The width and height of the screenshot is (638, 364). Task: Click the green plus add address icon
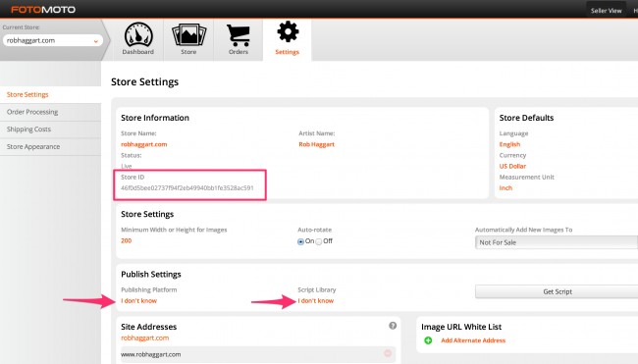click(428, 340)
